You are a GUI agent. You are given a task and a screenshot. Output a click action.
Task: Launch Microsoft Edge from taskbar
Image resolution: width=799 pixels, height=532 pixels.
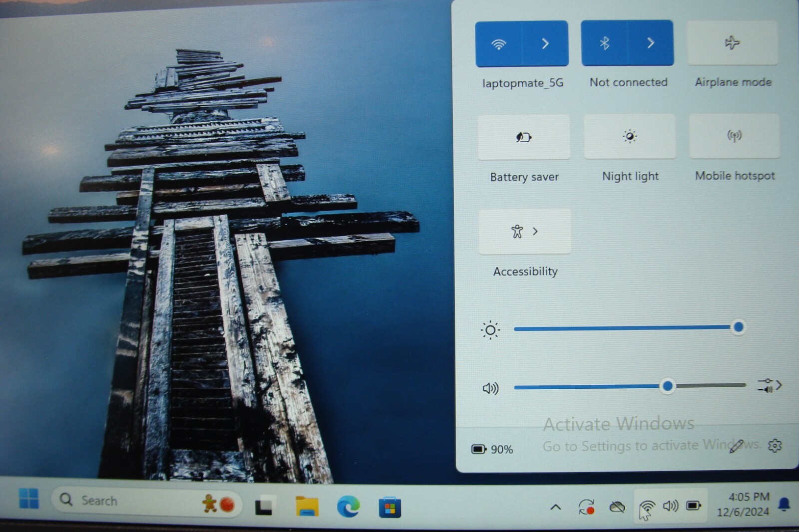click(348, 507)
